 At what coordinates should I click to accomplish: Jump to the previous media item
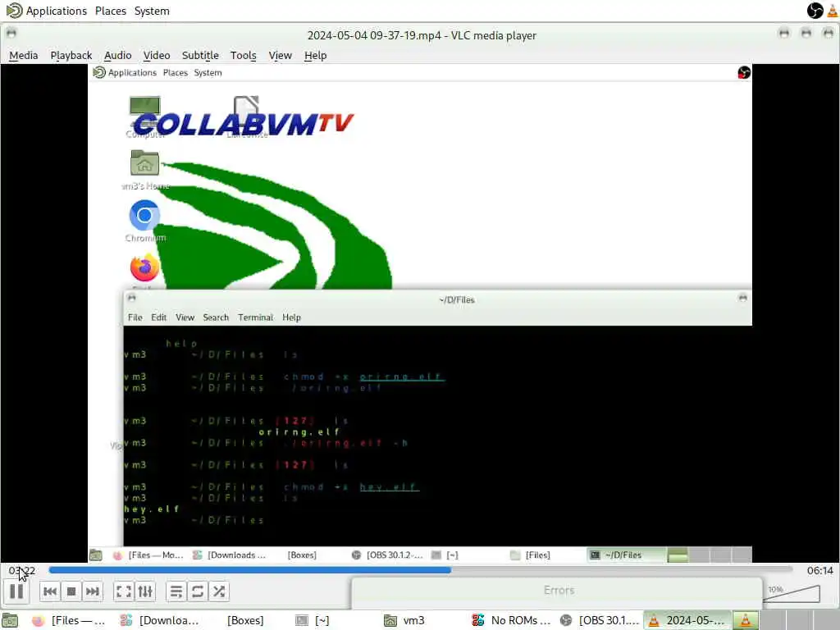(50, 591)
